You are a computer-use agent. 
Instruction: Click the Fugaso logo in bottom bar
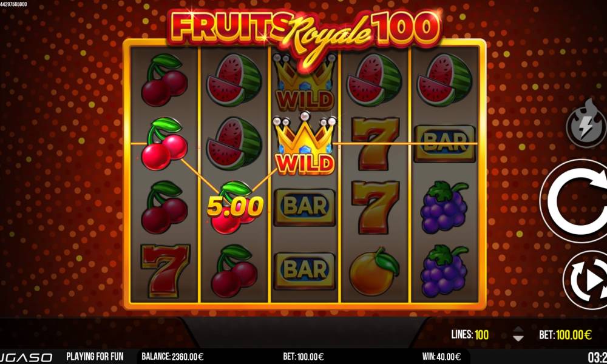(x=25, y=357)
